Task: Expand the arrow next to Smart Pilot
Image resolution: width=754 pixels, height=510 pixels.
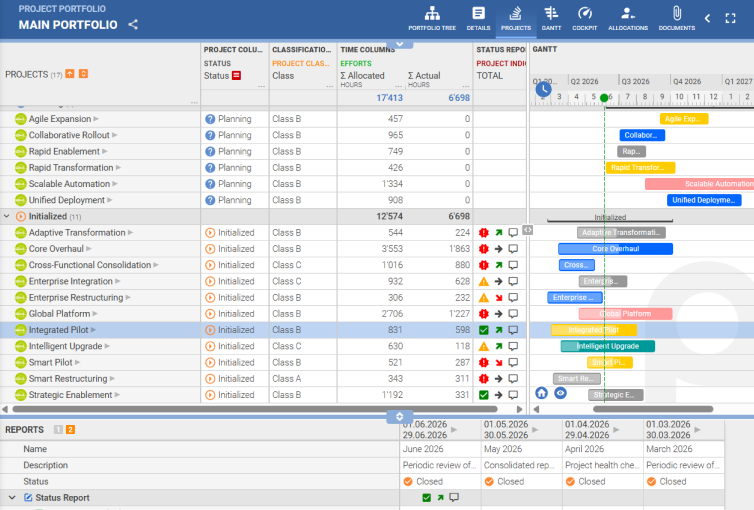Action: pos(77,362)
